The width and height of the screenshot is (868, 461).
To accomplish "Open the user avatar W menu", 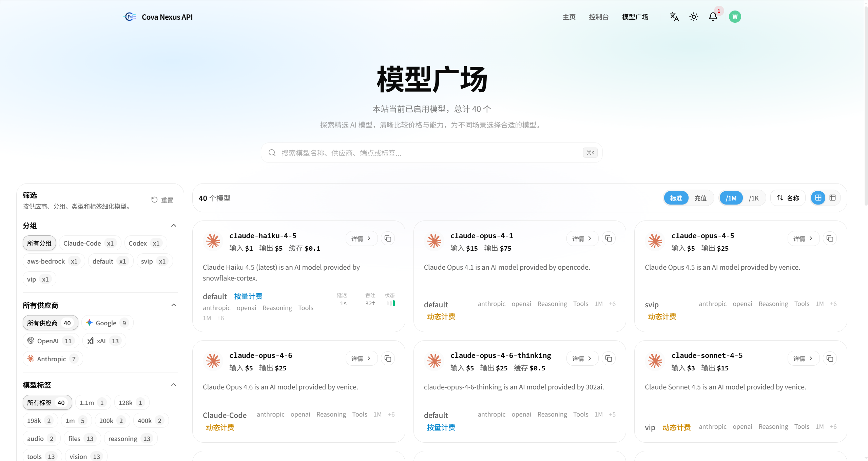I will [x=735, y=17].
